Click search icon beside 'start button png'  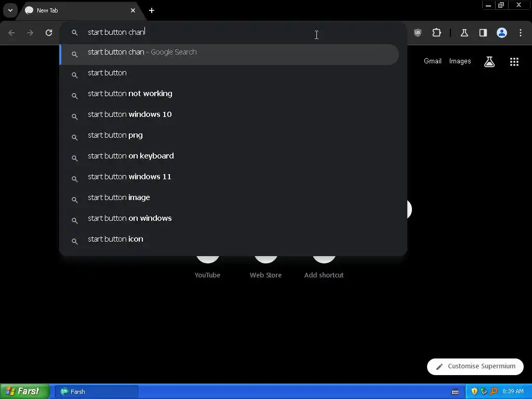[75, 137]
